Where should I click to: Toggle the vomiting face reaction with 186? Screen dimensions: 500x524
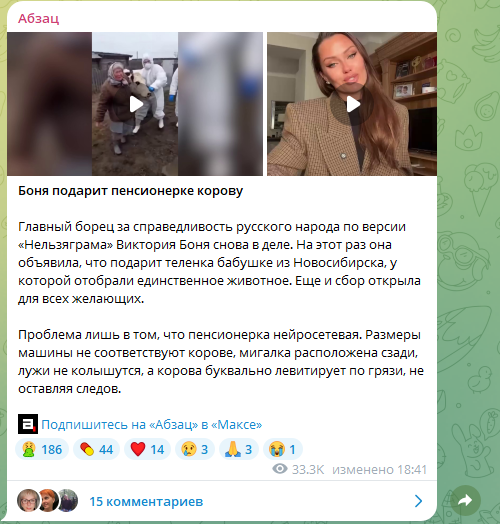(42, 449)
